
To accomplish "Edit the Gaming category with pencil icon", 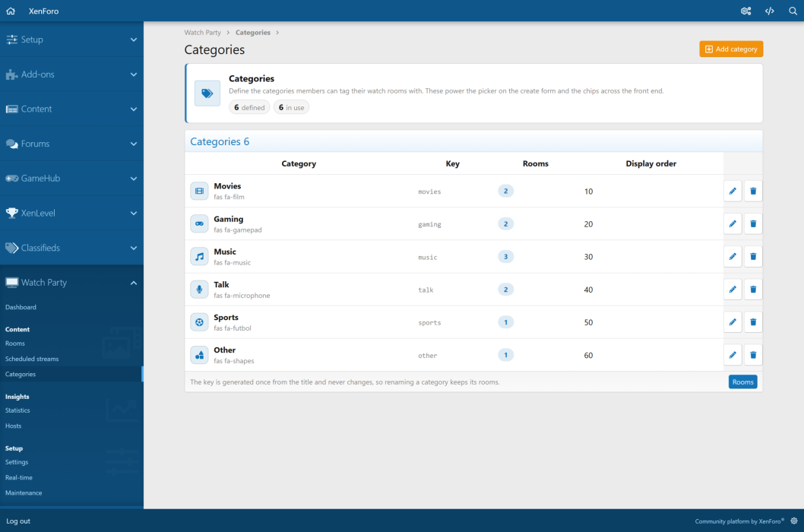I will (x=733, y=223).
